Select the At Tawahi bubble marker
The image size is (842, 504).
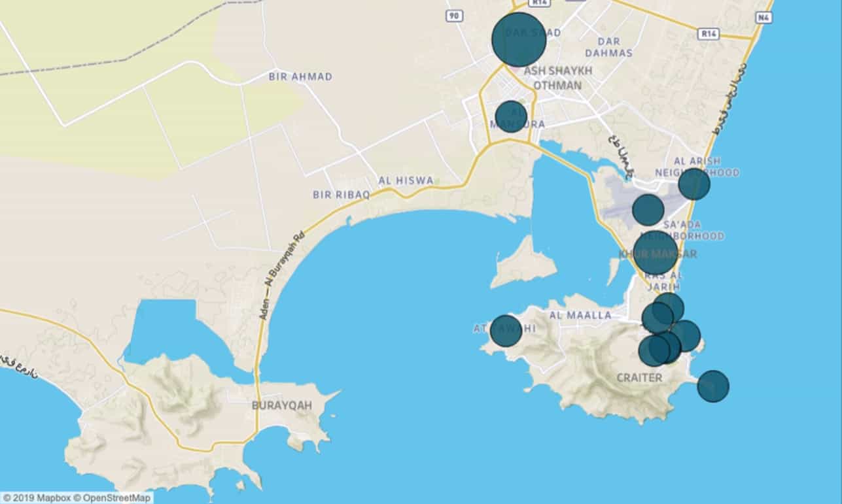pyautogui.click(x=506, y=331)
